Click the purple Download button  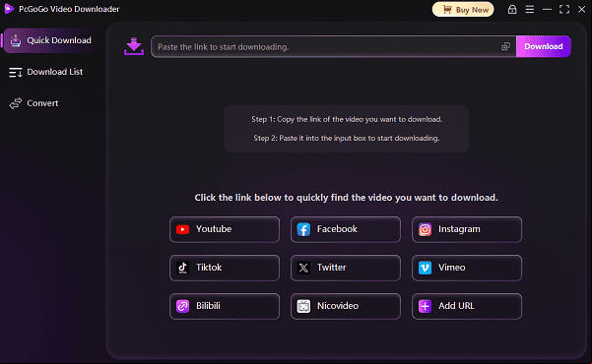tap(544, 46)
